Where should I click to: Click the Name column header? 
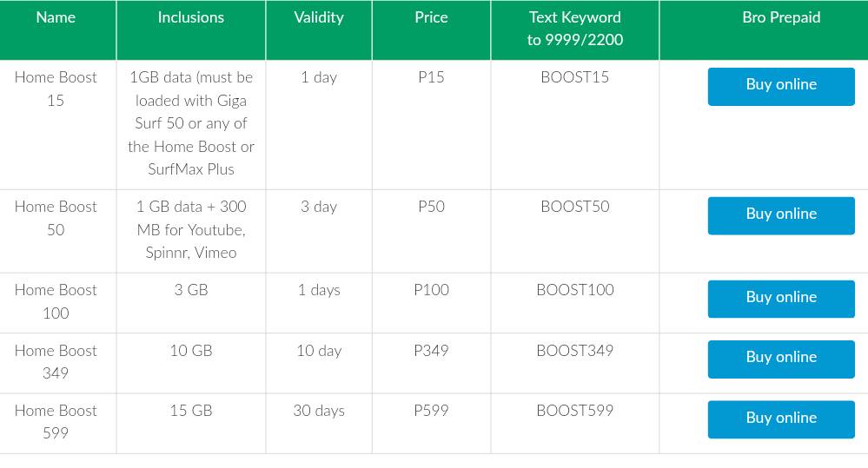56,17
